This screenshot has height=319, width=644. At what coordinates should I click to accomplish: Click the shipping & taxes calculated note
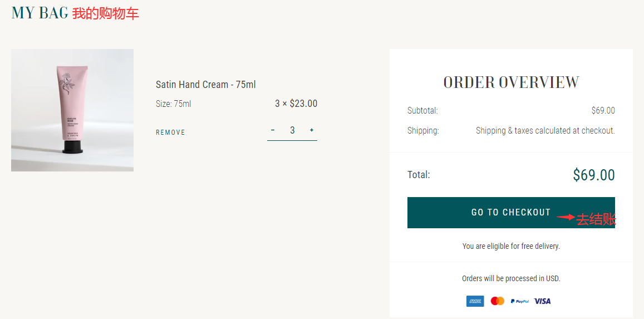click(545, 131)
